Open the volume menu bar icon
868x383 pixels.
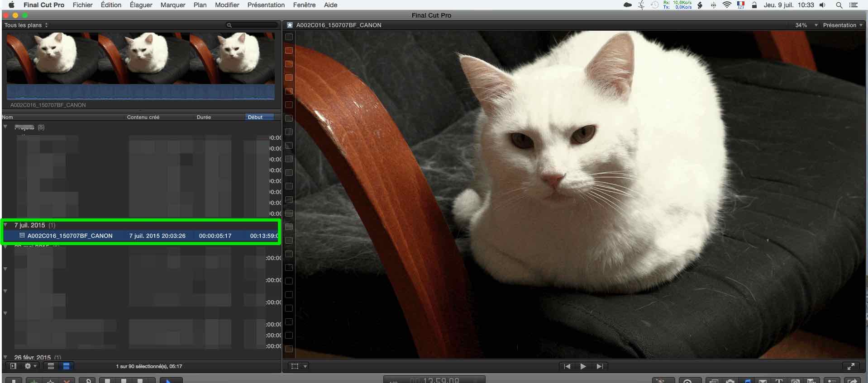[x=822, y=5]
